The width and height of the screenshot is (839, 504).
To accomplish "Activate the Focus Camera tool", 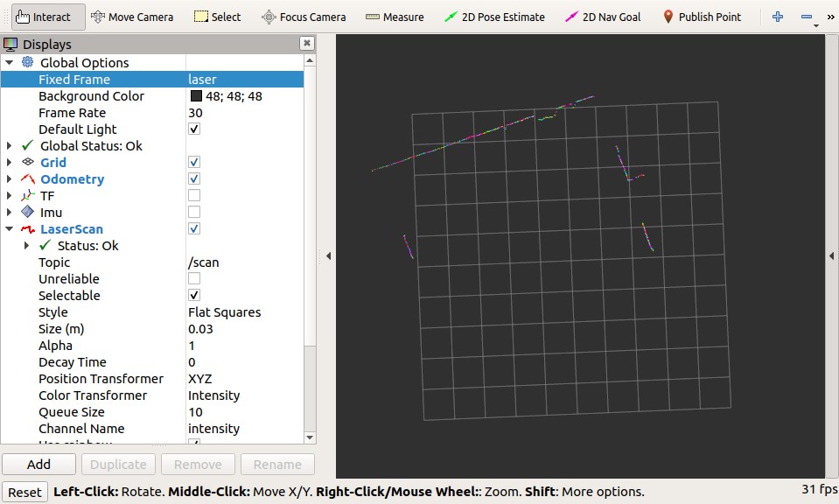I will pos(304,17).
